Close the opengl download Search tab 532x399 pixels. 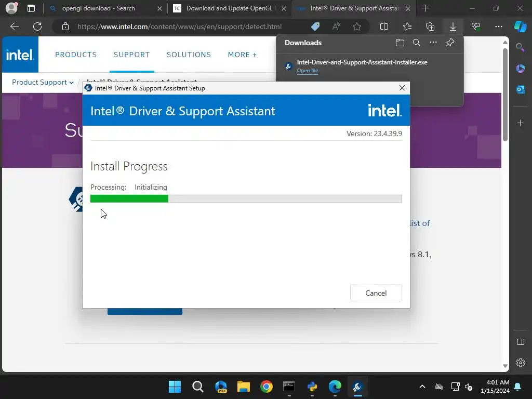159,8
